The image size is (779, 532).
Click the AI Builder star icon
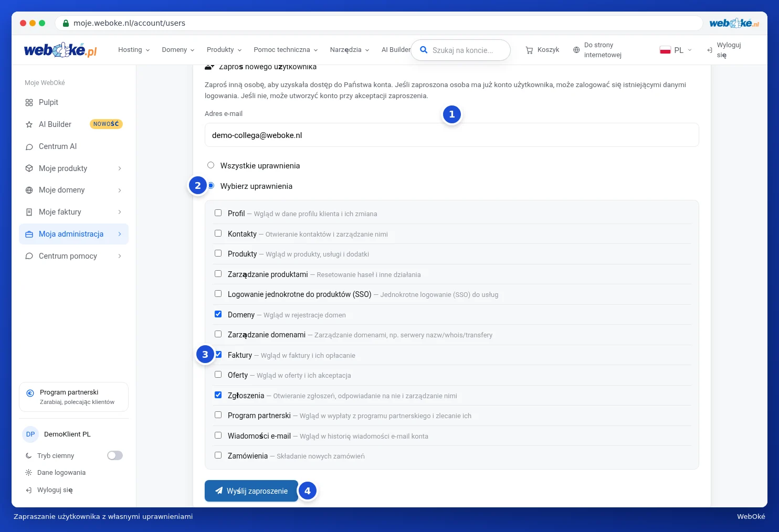29,124
